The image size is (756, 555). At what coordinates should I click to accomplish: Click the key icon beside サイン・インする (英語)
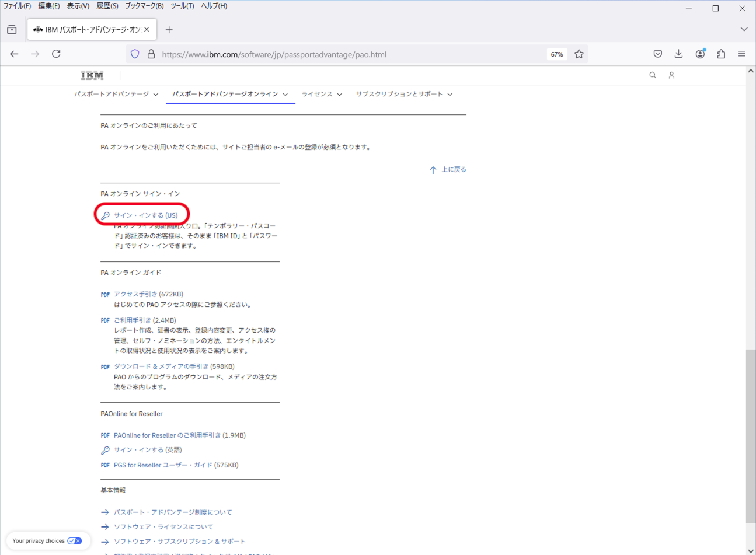(x=105, y=450)
